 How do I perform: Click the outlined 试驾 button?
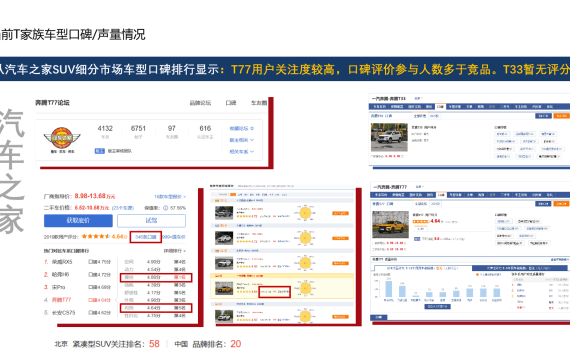click(151, 220)
